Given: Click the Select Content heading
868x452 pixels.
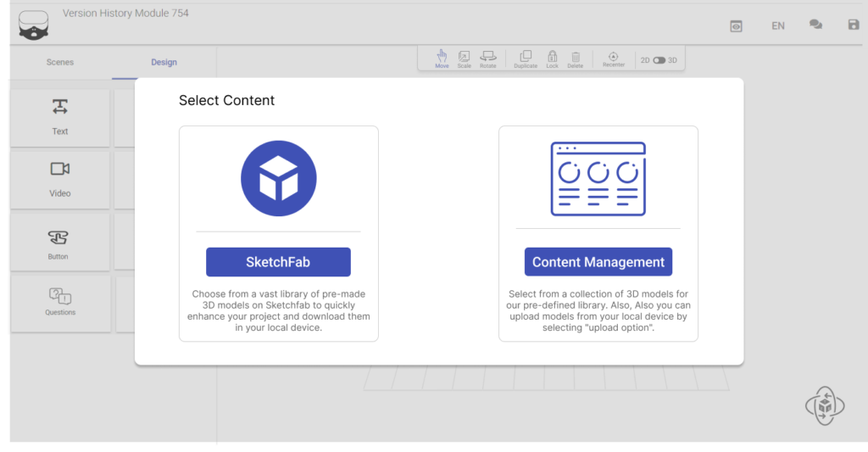Looking at the screenshot, I should (x=226, y=100).
